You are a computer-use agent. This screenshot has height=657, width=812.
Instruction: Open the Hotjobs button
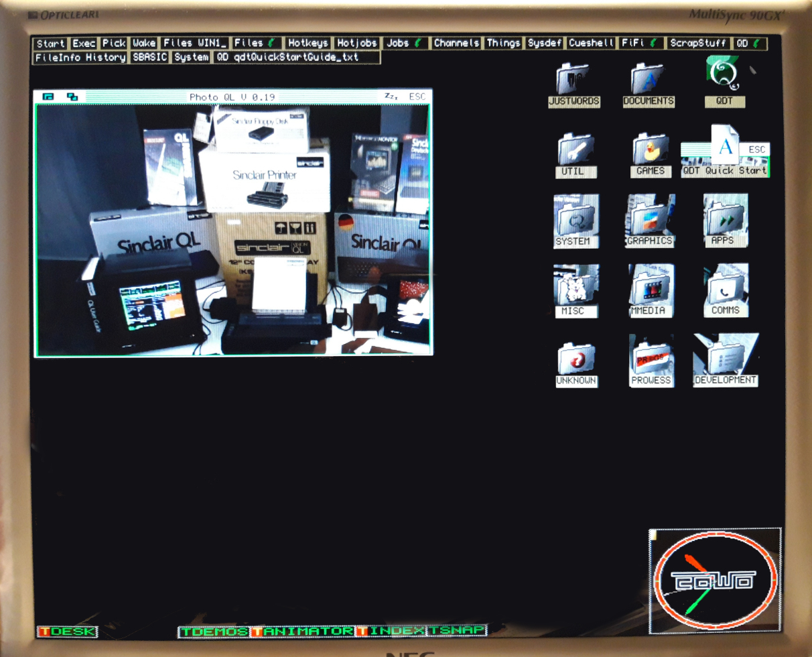(356, 43)
